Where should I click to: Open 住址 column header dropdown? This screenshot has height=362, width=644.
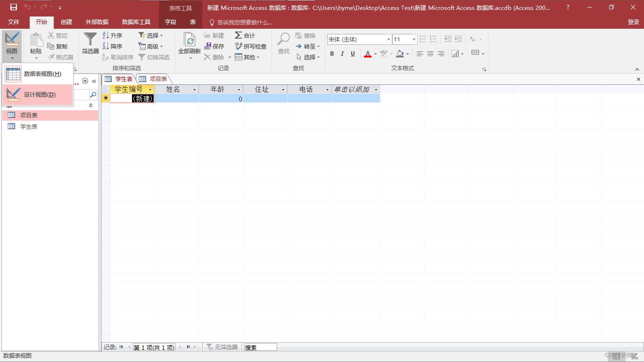[x=283, y=90]
